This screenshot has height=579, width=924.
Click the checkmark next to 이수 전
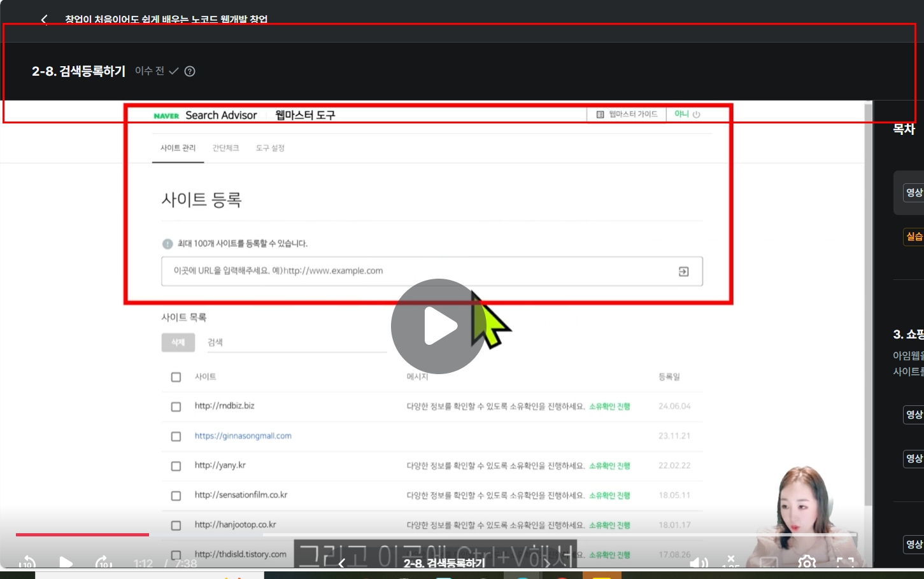point(173,71)
